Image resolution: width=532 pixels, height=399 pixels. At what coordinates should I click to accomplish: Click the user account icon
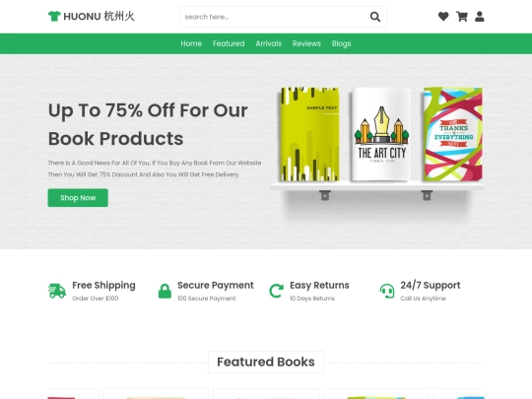480,17
